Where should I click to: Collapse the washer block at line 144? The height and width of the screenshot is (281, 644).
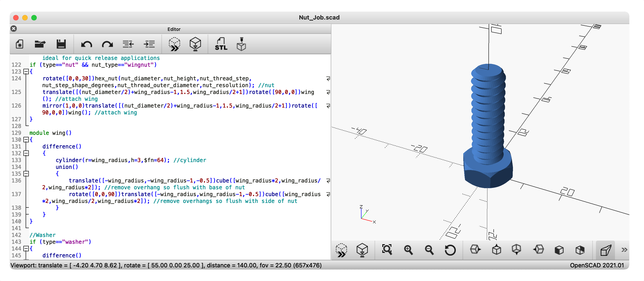[x=26, y=249]
